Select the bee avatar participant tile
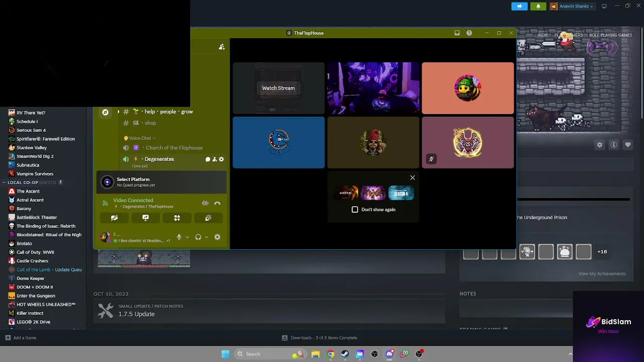 coord(468,88)
